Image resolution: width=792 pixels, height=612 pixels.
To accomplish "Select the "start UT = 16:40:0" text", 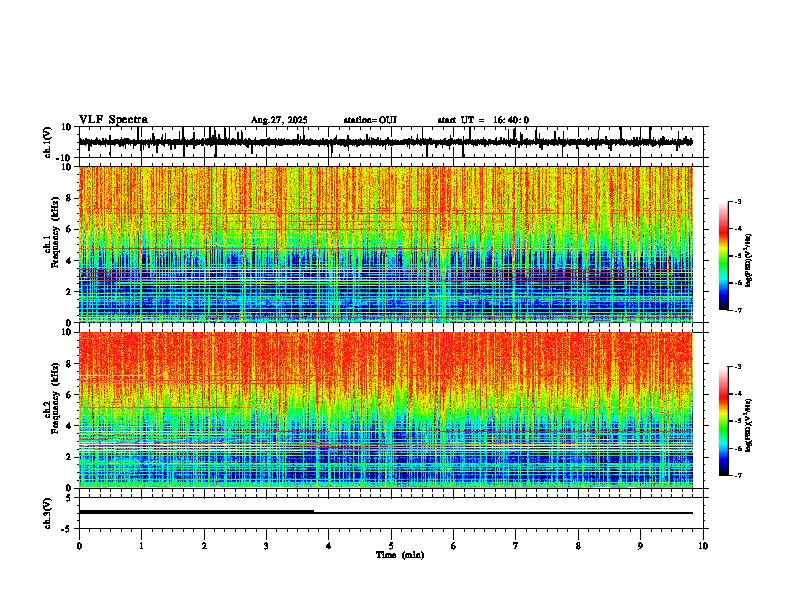I will click(x=483, y=120).
